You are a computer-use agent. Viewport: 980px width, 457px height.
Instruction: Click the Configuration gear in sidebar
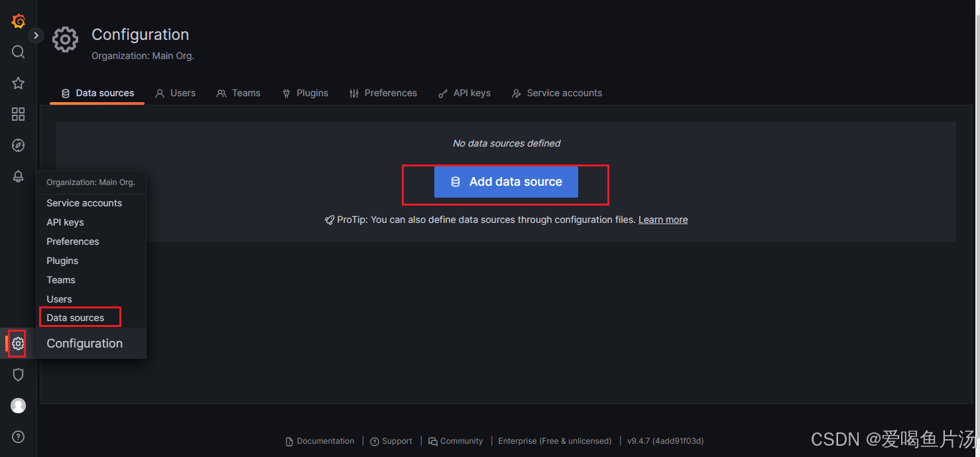coord(19,344)
